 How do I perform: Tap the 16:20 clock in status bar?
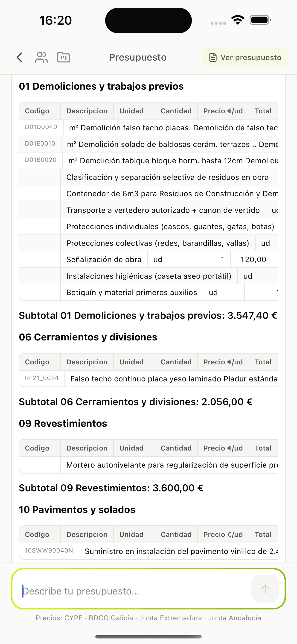click(55, 20)
